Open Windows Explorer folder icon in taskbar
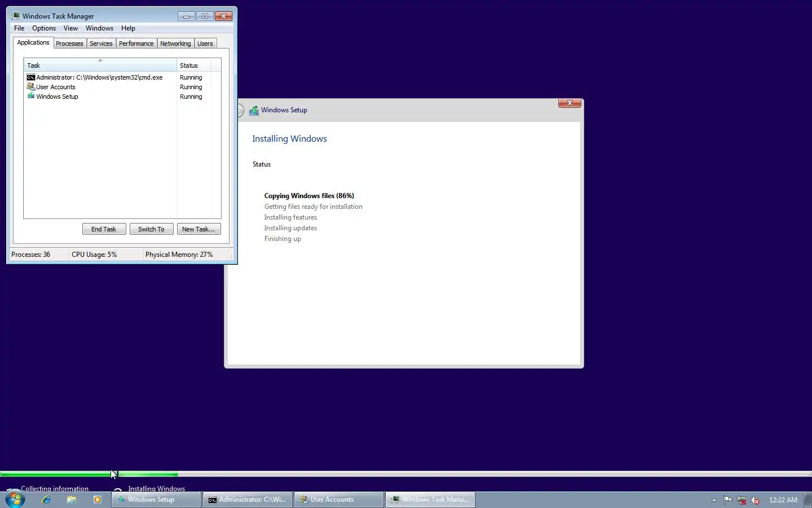 click(x=72, y=500)
